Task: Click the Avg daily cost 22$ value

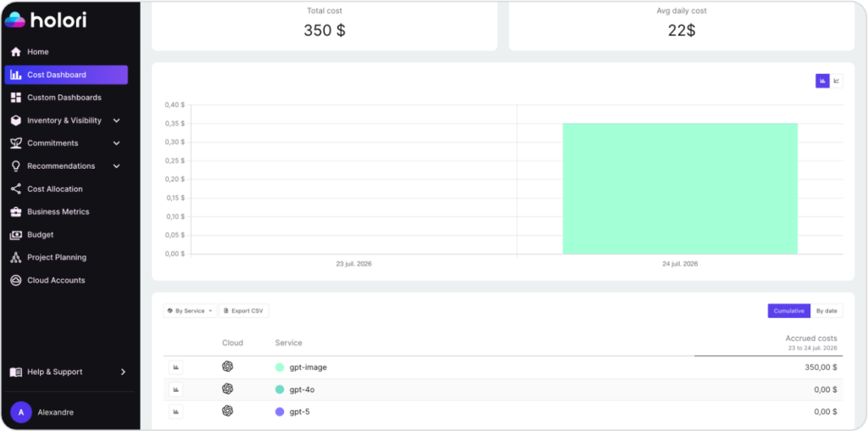Action: [x=682, y=31]
